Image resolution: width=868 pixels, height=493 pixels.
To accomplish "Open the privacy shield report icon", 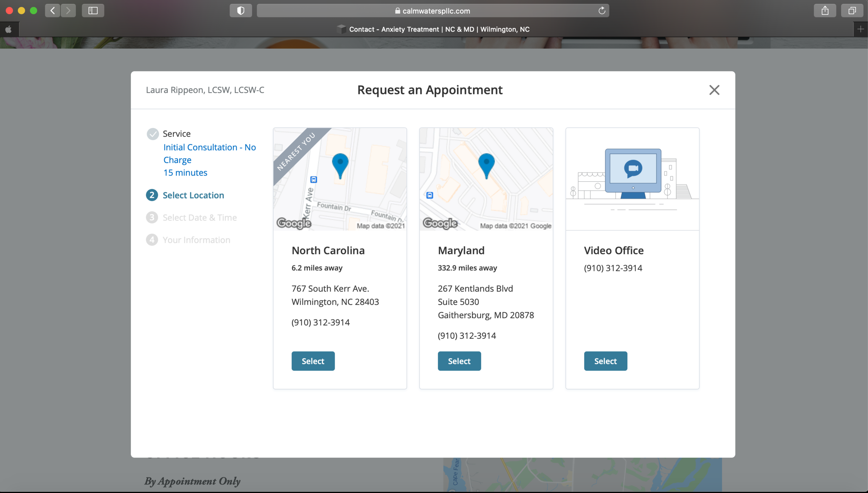I will (x=241, y=11).
